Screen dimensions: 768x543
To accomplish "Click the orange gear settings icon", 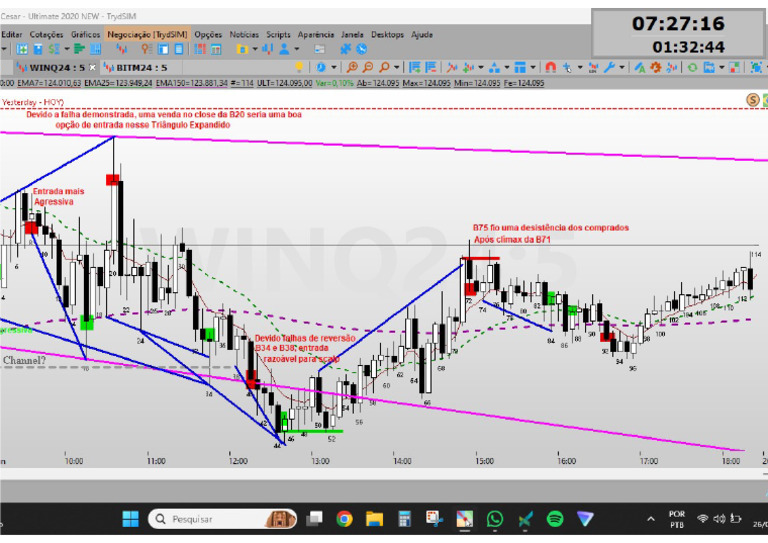I will [x=655, y=67].
